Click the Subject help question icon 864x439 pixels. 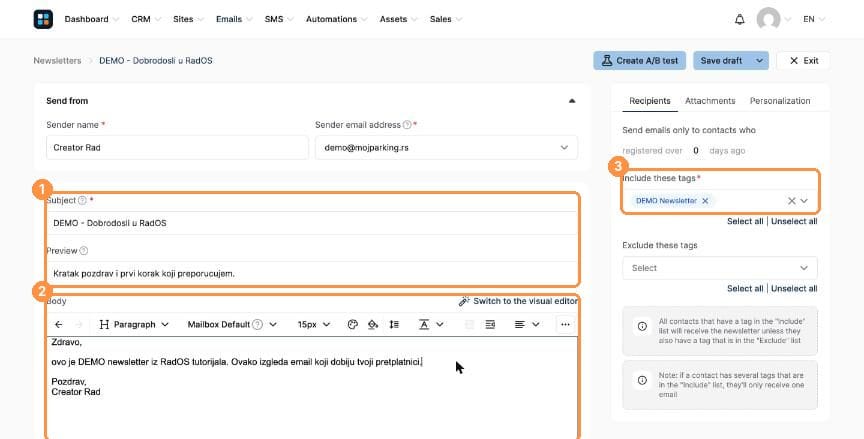point(82,200)
